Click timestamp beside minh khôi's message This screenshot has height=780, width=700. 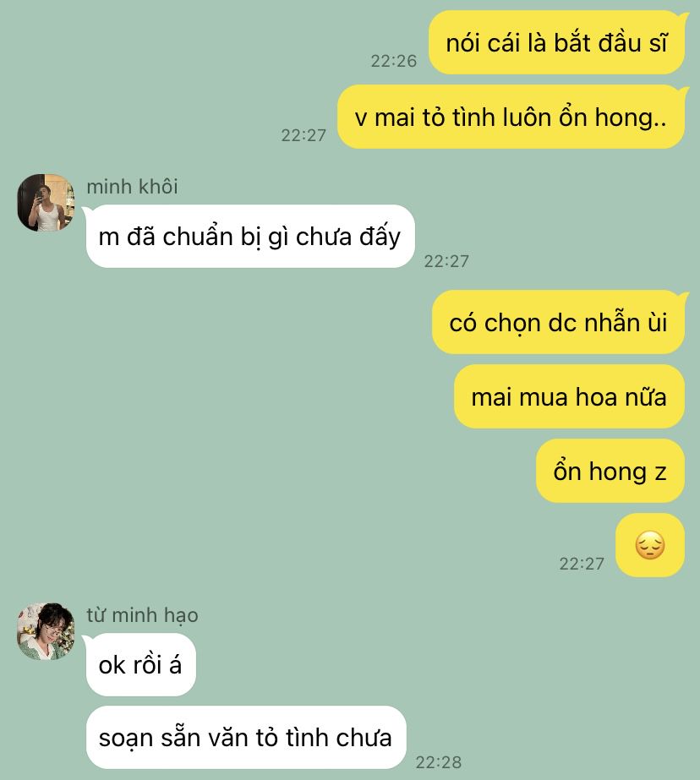[x=446, y=261]
